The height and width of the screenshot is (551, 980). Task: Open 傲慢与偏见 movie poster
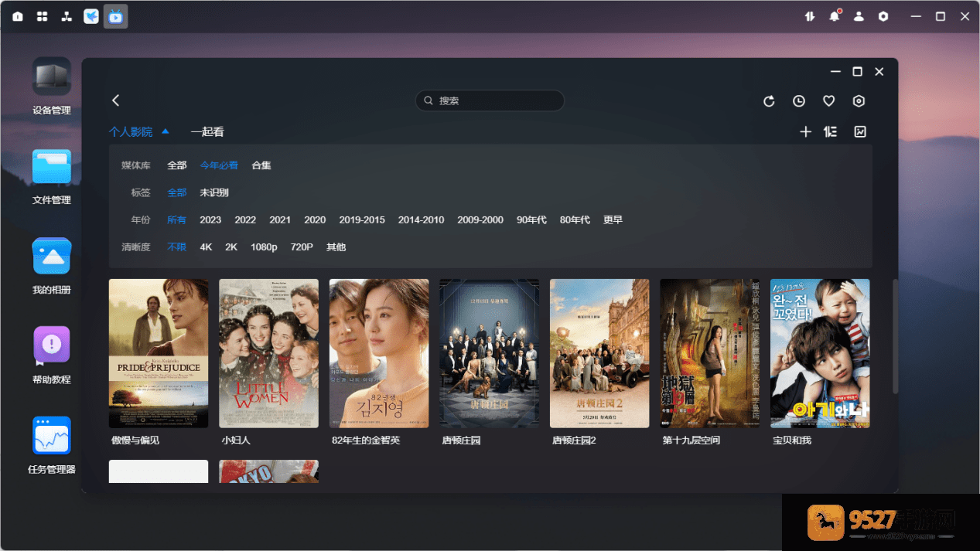point(159,353)
